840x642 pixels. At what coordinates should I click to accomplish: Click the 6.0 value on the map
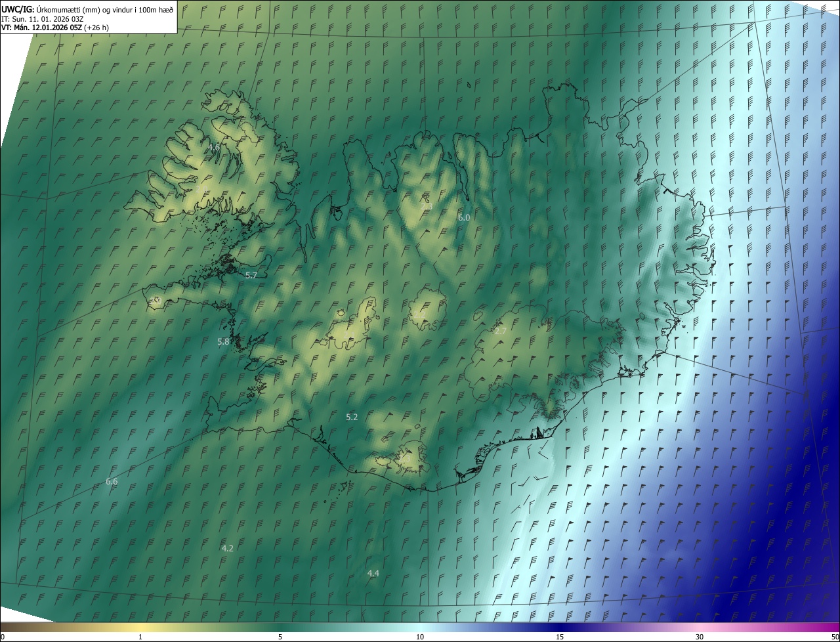[x=464, y=217]
